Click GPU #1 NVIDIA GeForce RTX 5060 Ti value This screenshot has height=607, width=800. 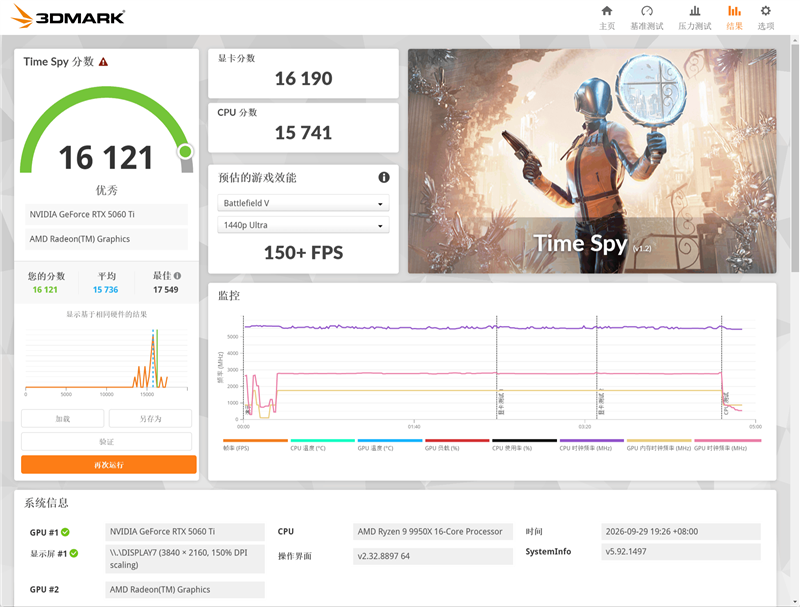[185, 532]
